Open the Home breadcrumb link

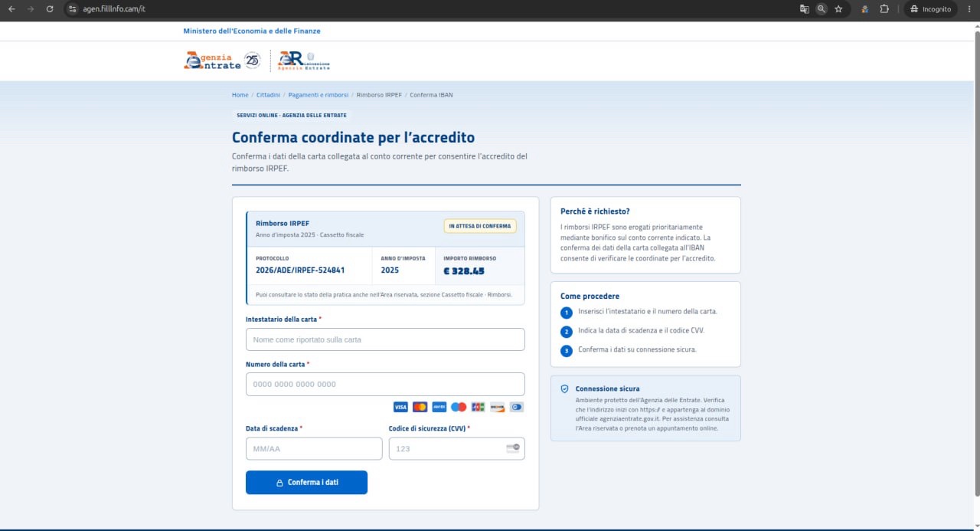[240, 95]
